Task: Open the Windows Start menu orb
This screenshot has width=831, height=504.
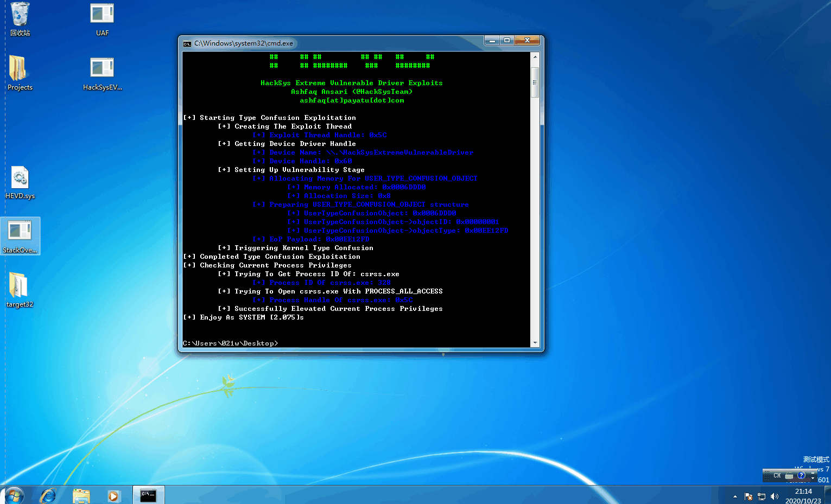Action: [x=14, y=495]
